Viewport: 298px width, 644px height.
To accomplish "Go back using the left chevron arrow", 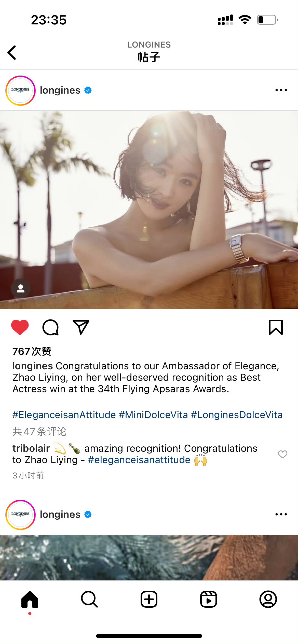I will (12, 53).
